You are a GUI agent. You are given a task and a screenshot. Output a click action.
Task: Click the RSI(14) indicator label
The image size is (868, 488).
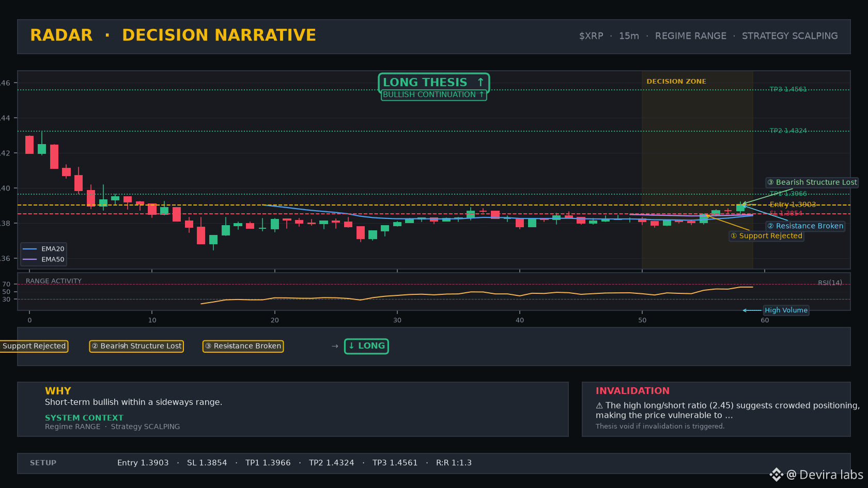(830, 283)
